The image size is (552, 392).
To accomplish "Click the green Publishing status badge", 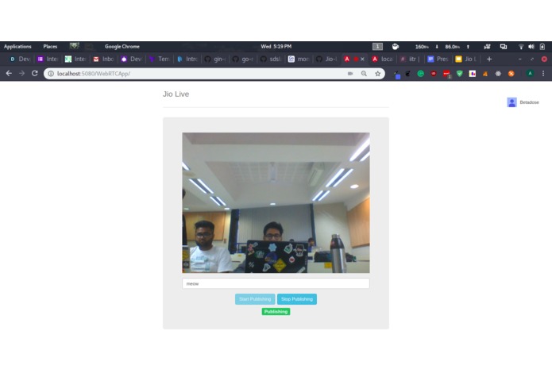I will tap(276, 312).
